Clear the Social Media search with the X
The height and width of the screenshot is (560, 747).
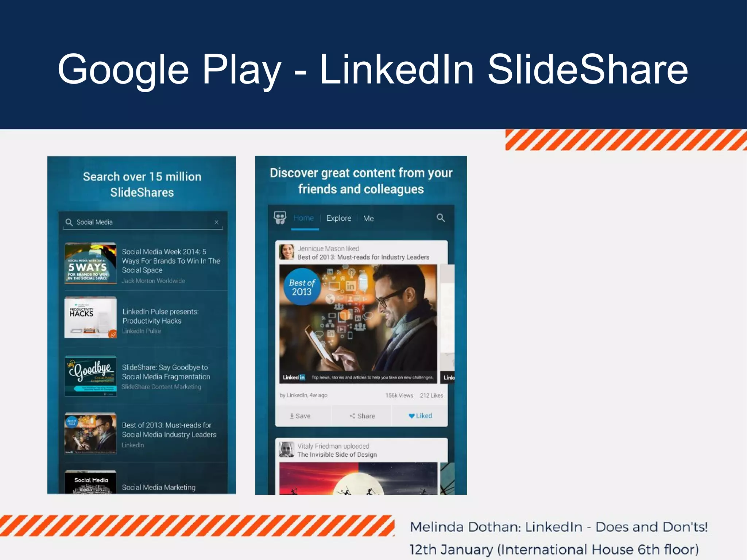click(x=217, y=222)
